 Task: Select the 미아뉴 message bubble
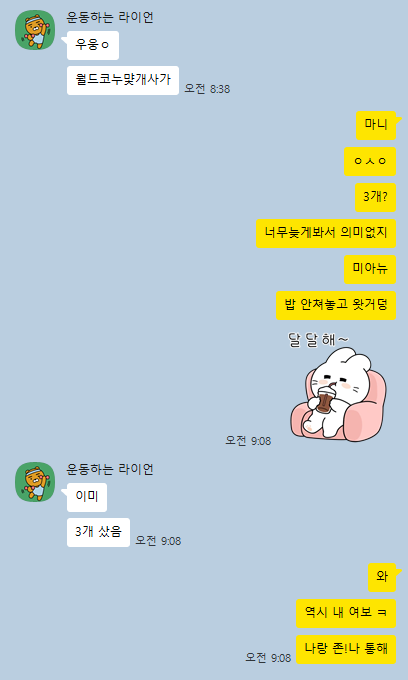pyautogui.click(x=370, y=269)
